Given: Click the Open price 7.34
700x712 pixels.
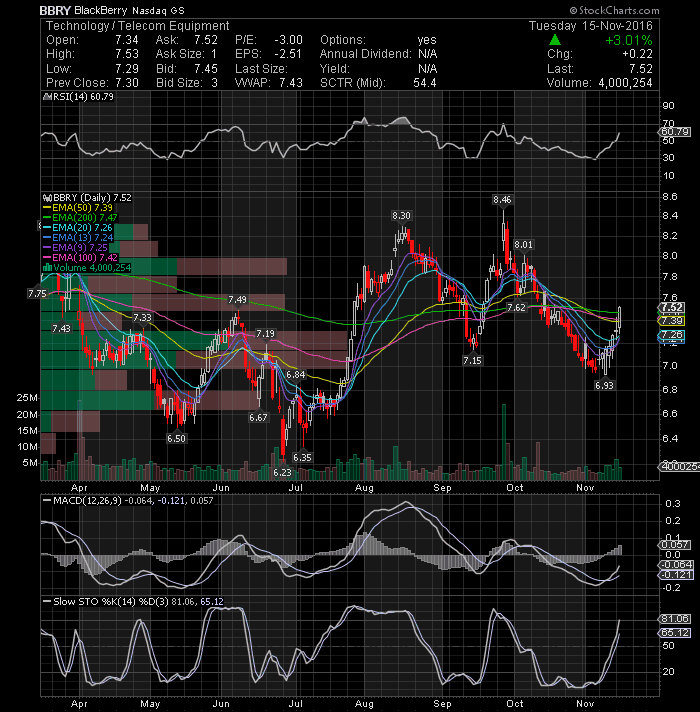Looking at the screenshot, I should click(127, 40).
